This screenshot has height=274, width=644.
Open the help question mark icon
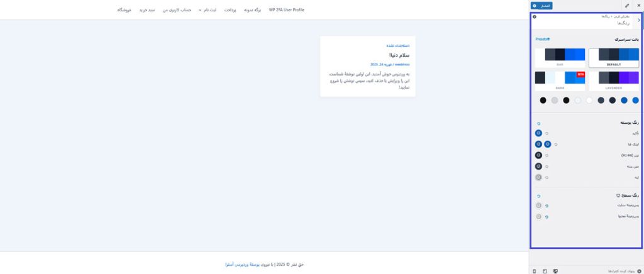tap(535, 16)
